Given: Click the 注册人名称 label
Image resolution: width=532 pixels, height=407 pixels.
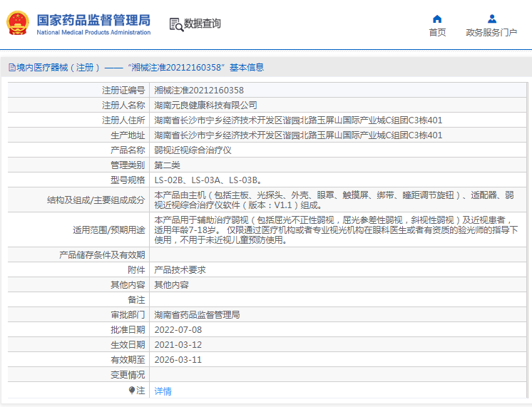Looking at the screenshot, I should click(123, 105).
